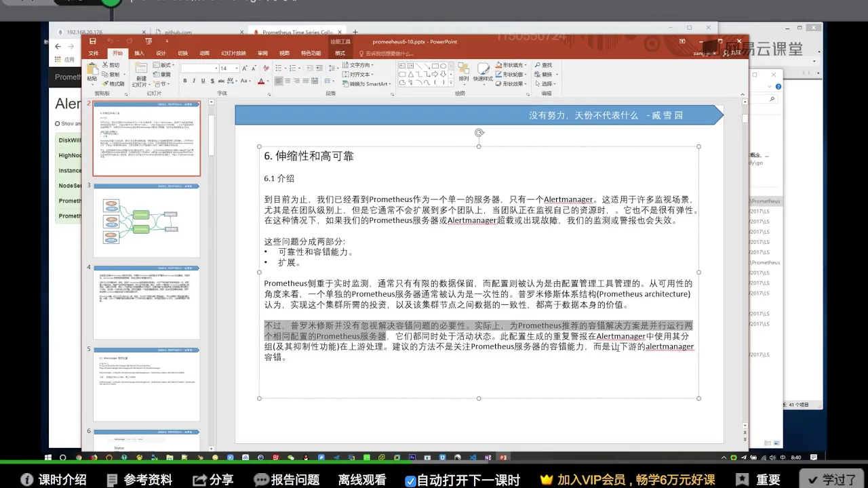Toggle Bold formatting
Screen dimensions: 868x488
[184, 81]
